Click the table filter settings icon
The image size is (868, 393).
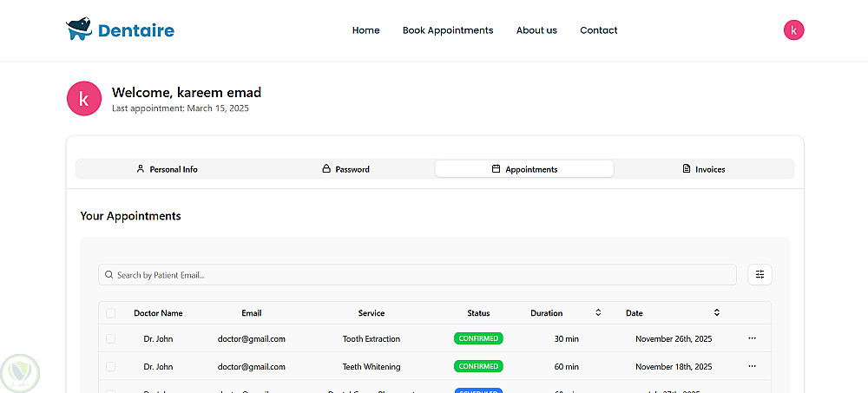tap(759, 275)
